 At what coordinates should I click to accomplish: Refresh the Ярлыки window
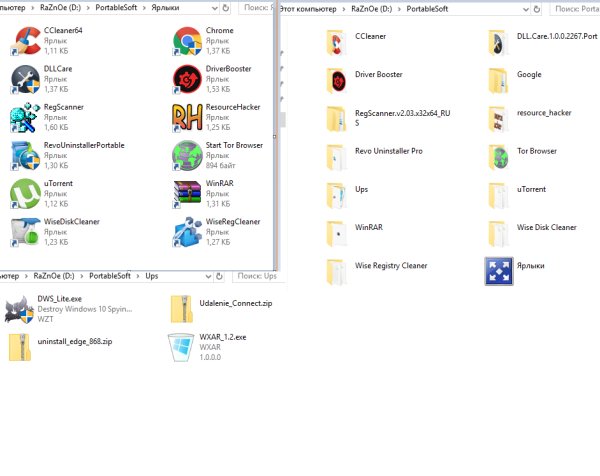pyautogui.click(x=226, y=8)
